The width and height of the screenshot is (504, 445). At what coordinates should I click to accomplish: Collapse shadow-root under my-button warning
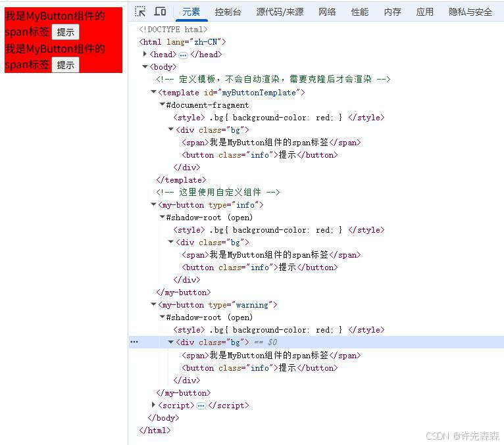[163, 317]
